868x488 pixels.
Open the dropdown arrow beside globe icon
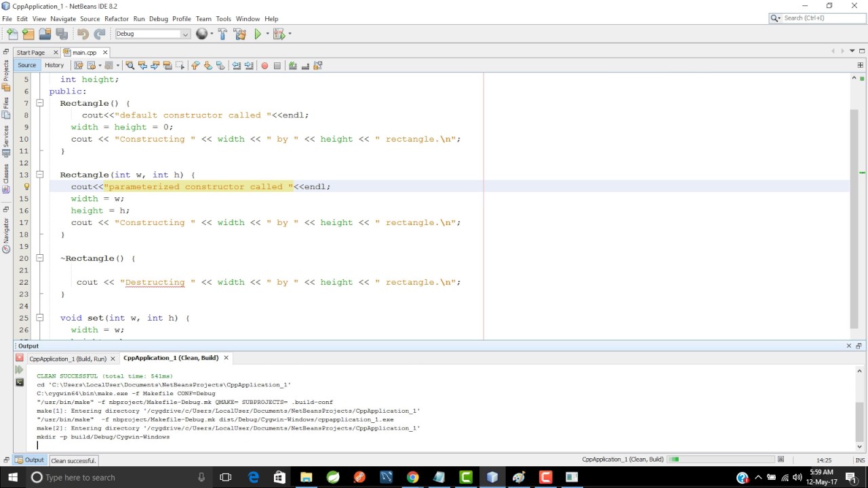pos(212,34)
